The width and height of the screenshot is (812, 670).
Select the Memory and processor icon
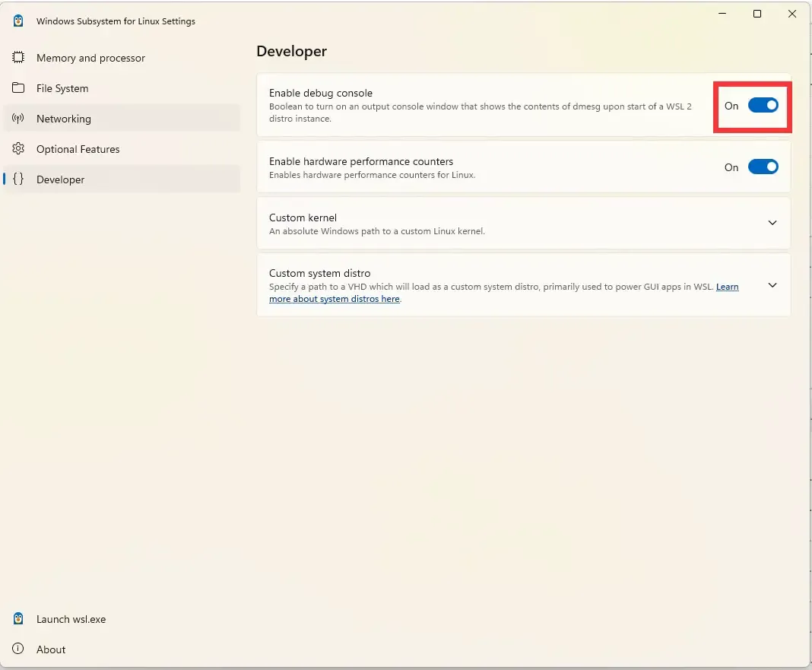tap(17, 58)
